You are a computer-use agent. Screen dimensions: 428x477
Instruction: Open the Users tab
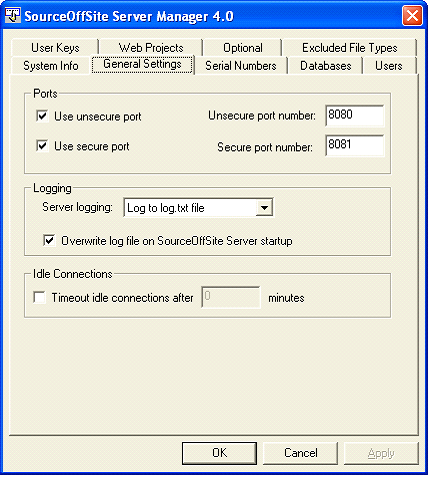tap(389, 66)
